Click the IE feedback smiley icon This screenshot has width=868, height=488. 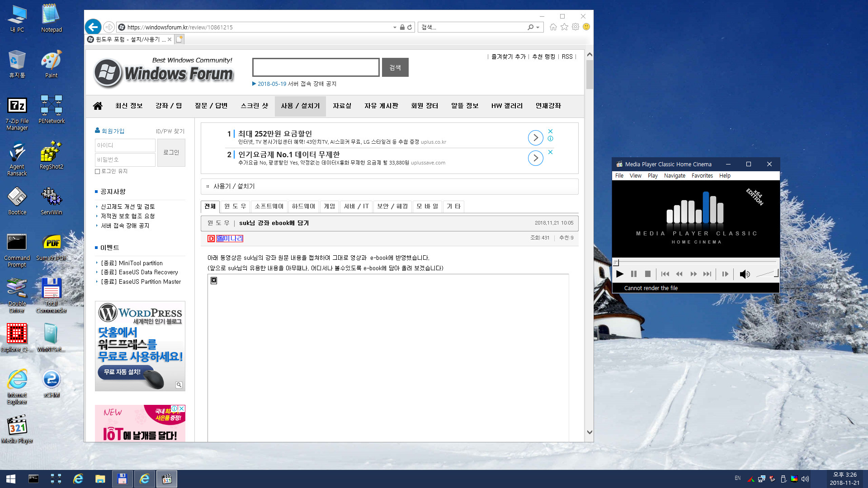[586, 27]
